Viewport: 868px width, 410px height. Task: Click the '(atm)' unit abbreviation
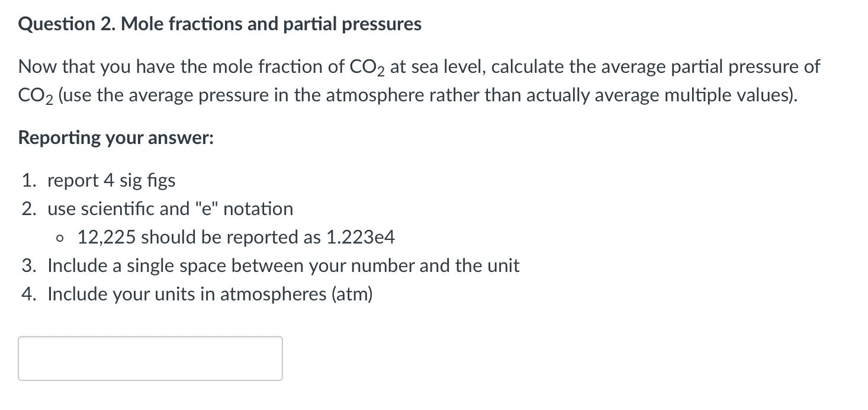[x=352, y=294]
